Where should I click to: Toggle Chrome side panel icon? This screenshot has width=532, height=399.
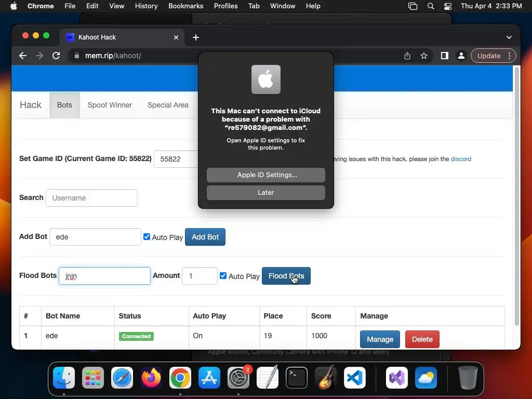pyautogui.click(x=445, y=56)
